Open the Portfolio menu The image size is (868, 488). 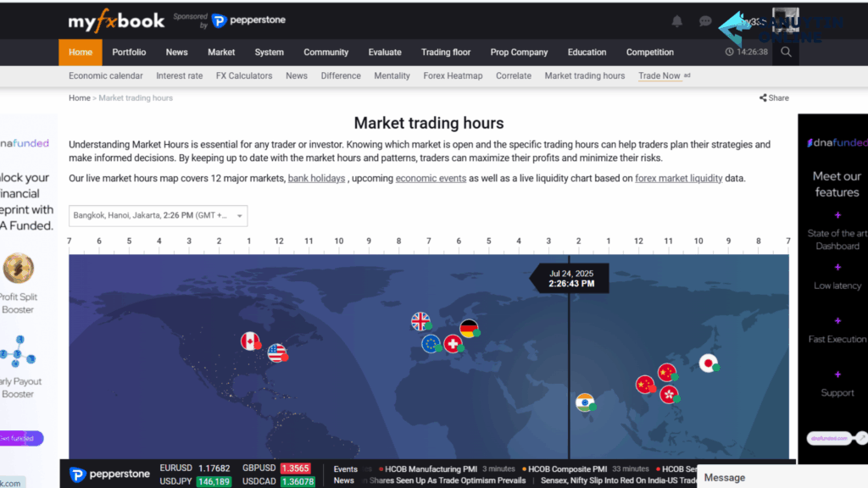[129, 53]
